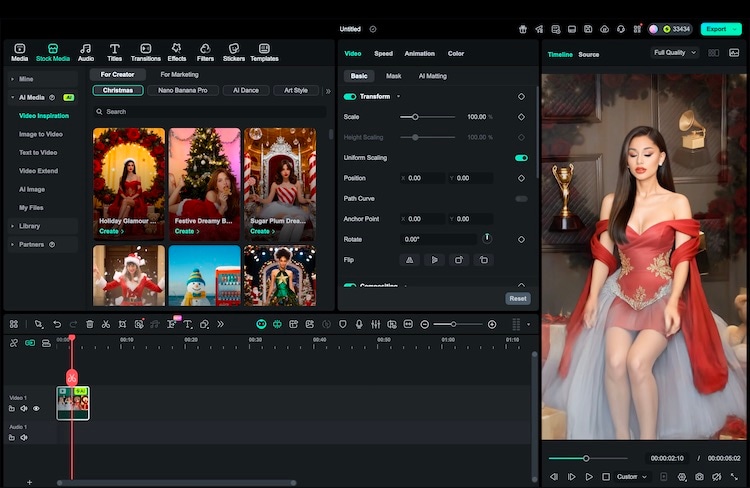Viewport: 750px width, 488px height.
Task: Open Image to Video
Action: 41,134
